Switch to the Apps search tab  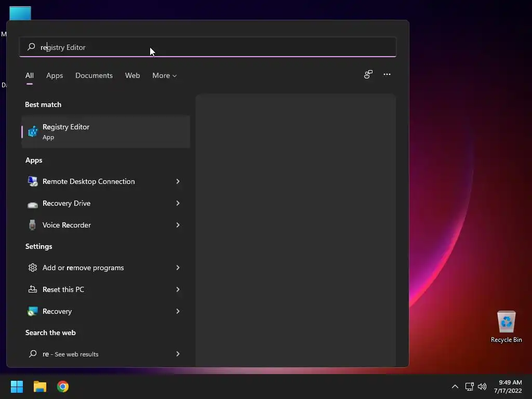[55, 76]
